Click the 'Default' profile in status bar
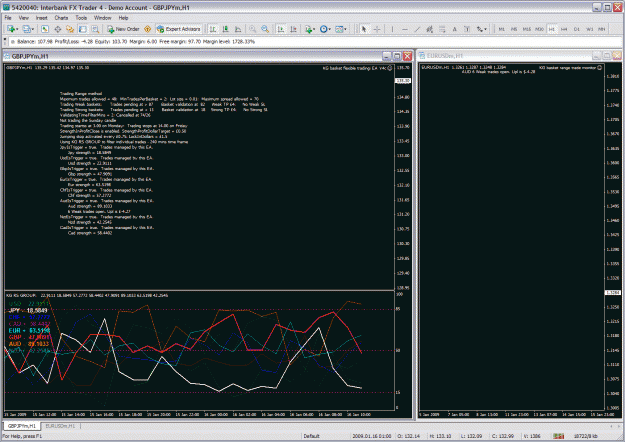This screenshot has width=625, height=442. (x=311, y=436)
